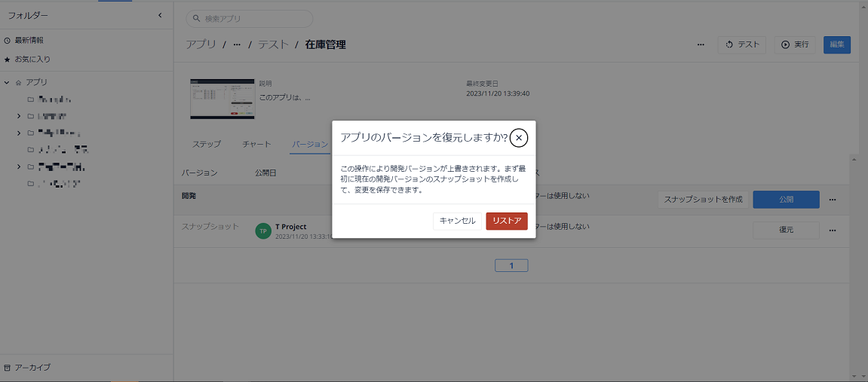The image size is (868, 382).
Task: Click the バージョン column header
Action: (x=199, y=173)
